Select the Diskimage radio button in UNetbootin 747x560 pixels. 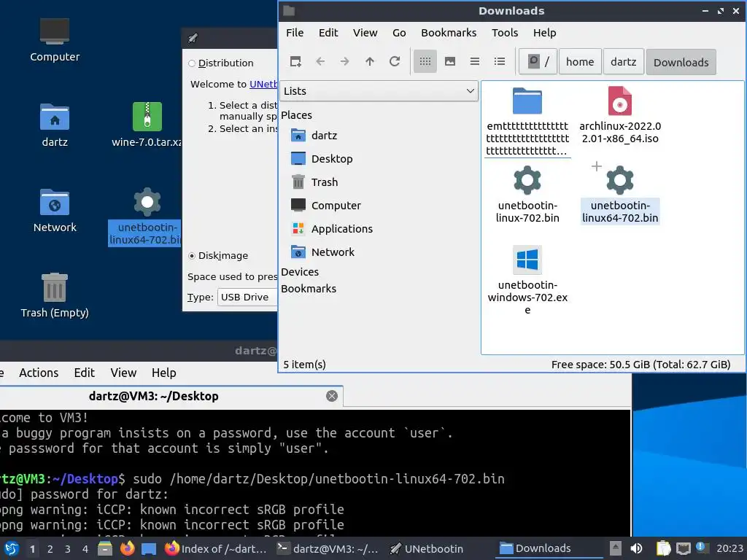tap(192, 256)
